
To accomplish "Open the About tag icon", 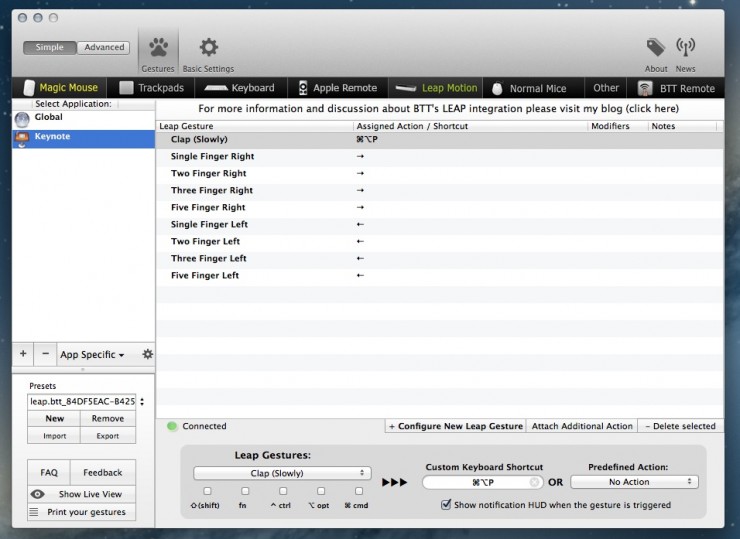I will coord(656,47).
